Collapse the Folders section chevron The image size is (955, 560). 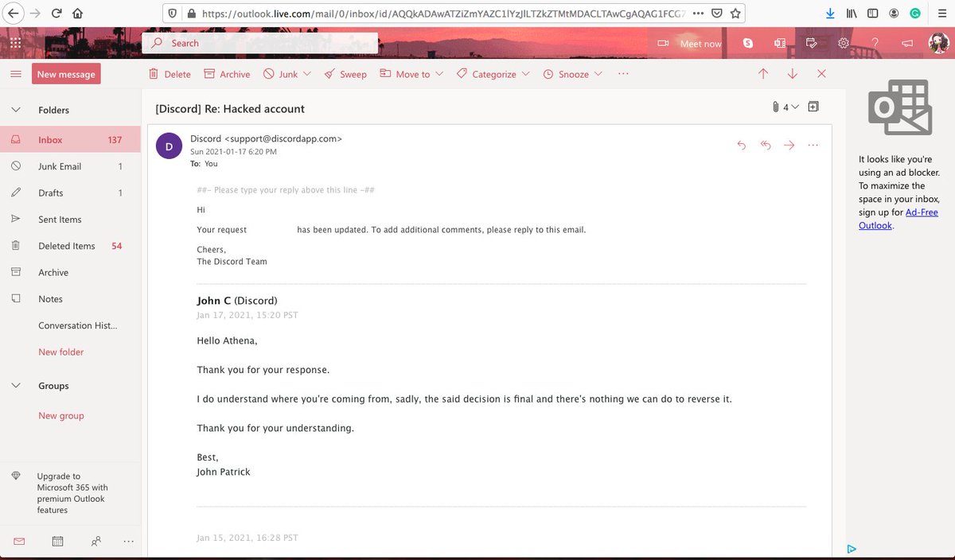pyautogui.click(x=15, y=110)
